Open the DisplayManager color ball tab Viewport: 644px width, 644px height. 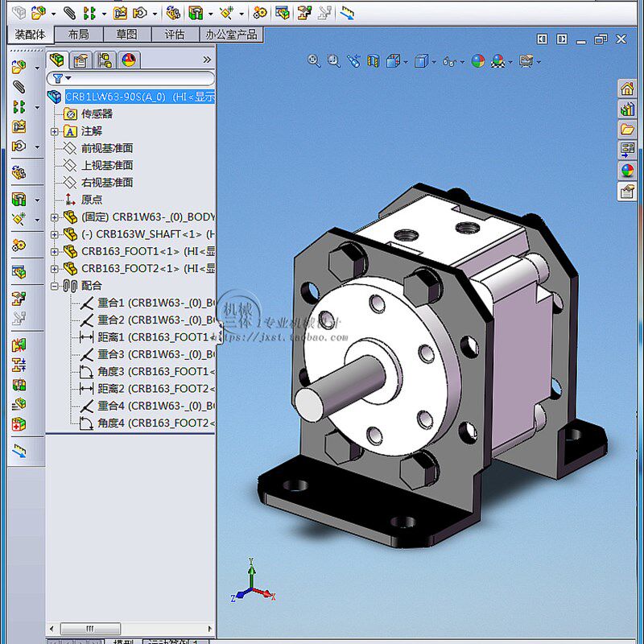tap(129, 61)
